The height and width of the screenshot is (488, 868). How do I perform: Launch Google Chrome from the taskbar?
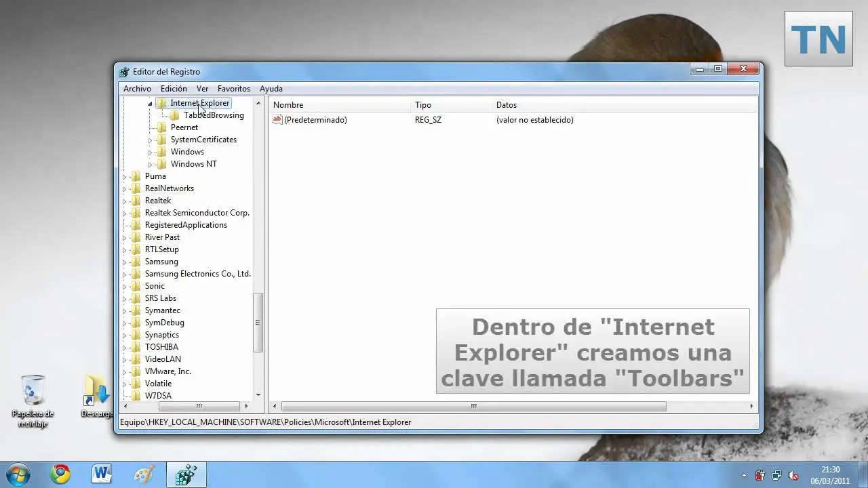[60, 474]
